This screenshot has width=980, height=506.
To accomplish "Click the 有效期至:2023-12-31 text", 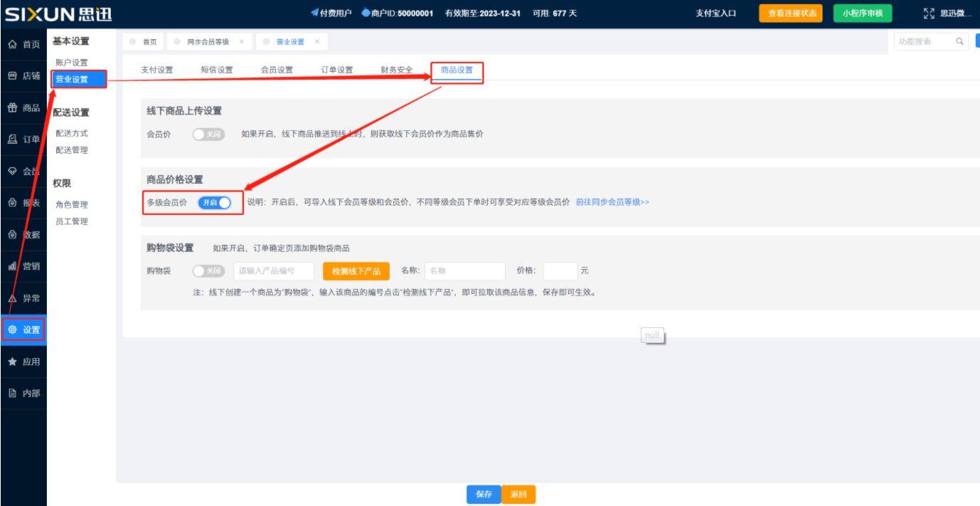I will [483, 14].
